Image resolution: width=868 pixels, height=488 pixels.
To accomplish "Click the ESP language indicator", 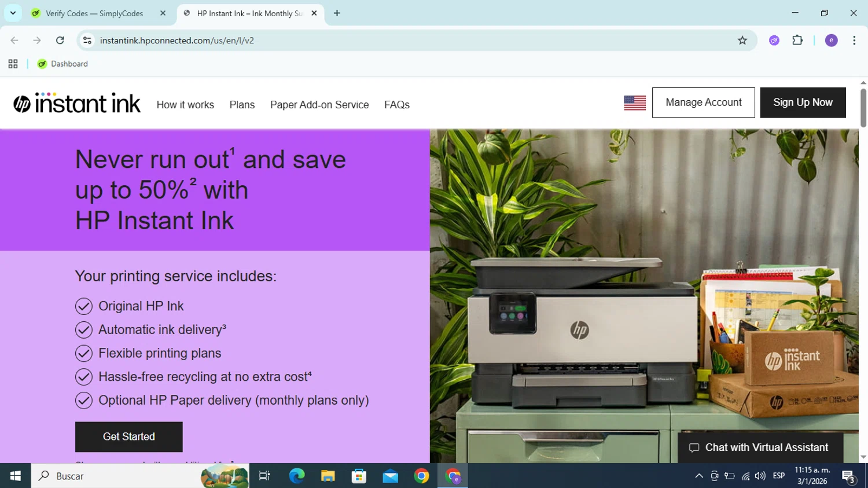I will [779, 476].
